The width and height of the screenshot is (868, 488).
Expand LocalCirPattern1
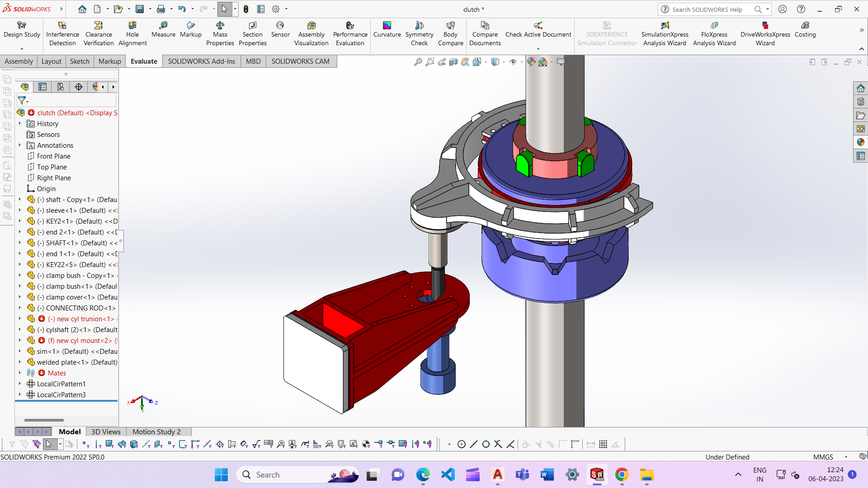click(x=20, y=384)
